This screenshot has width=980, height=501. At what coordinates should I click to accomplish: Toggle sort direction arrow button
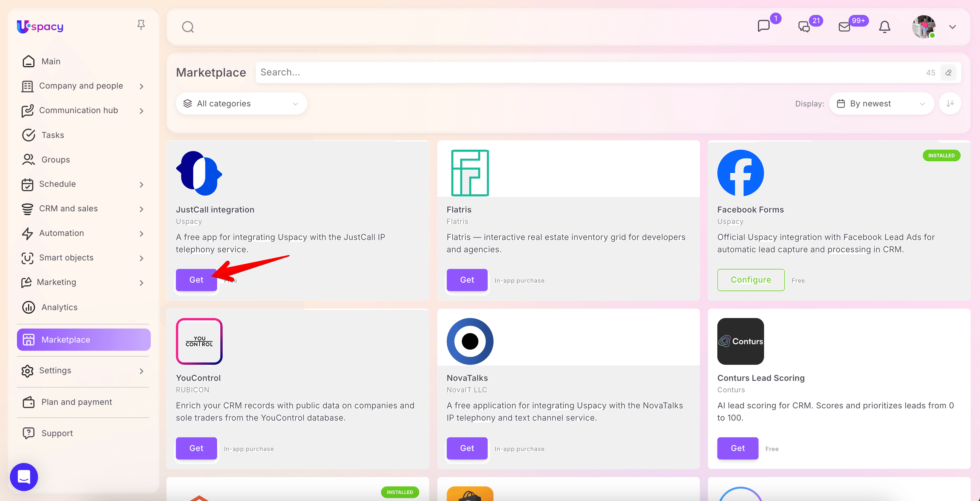click(950, 103)
